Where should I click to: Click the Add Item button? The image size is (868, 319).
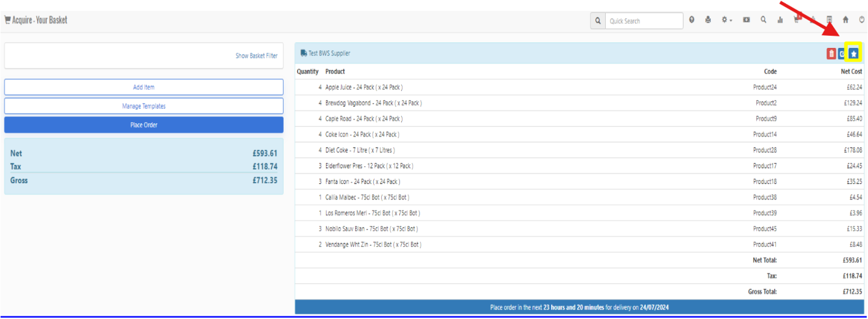tap(143, 87)
